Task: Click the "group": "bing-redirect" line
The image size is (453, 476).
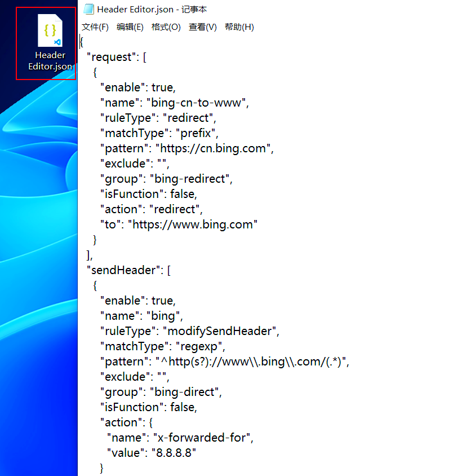Action: pos(166,179)
